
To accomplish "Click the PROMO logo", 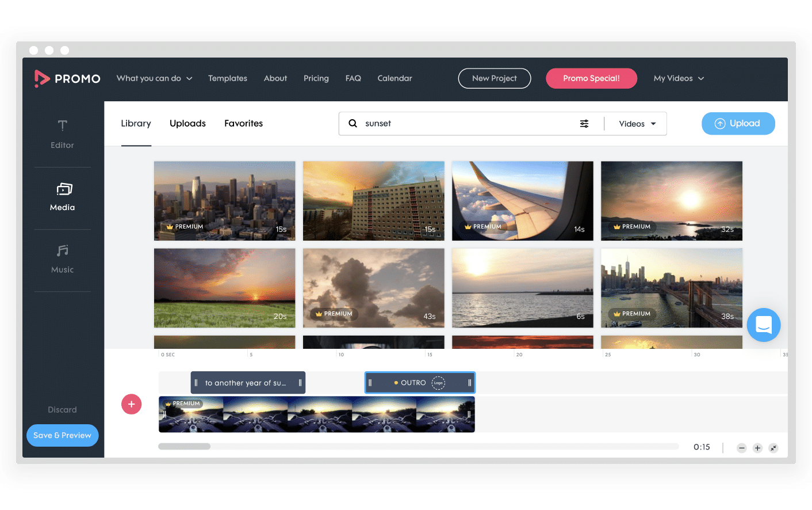I will tap(67, 78).
